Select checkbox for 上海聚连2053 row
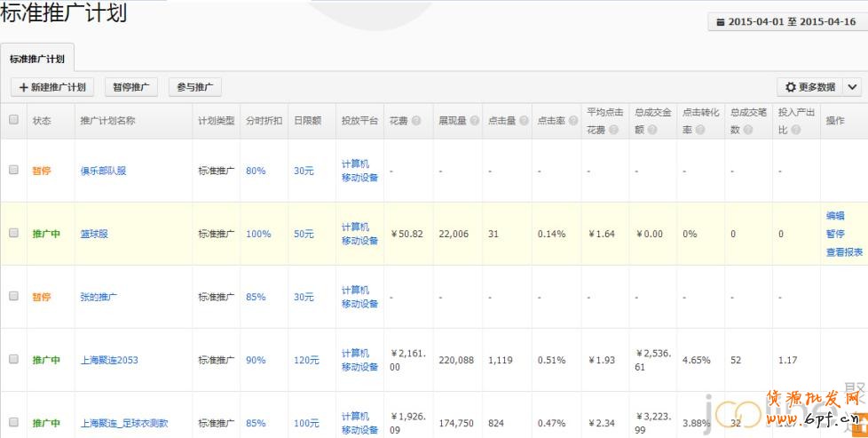The width and height of the screenshot is (868, 438). tap(13, 360)
